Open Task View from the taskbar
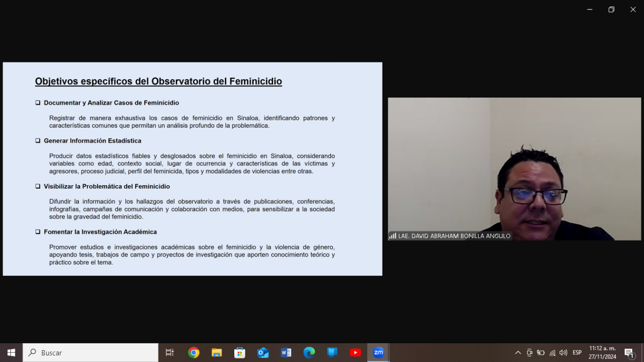 pos(169,353)
